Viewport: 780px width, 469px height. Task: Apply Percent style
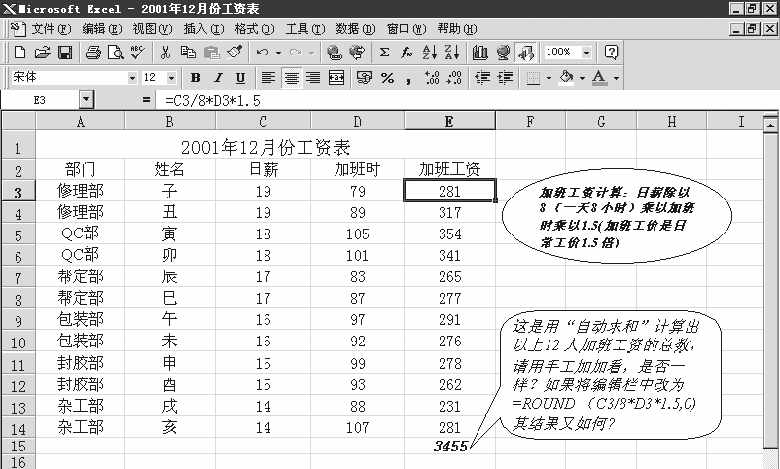(388, 78)
